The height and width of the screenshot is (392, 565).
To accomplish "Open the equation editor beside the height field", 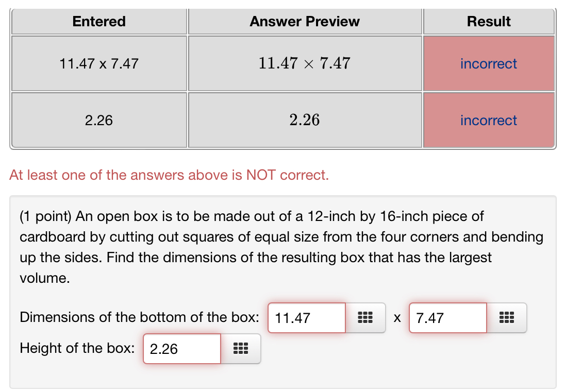I will pyautogui.click(x=241, y=349).
